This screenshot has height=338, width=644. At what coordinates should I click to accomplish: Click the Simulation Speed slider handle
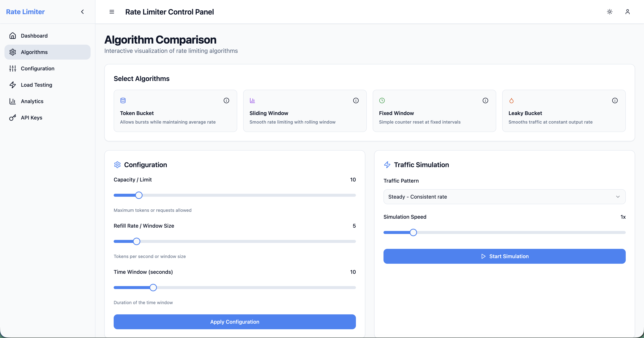[413, 232]
